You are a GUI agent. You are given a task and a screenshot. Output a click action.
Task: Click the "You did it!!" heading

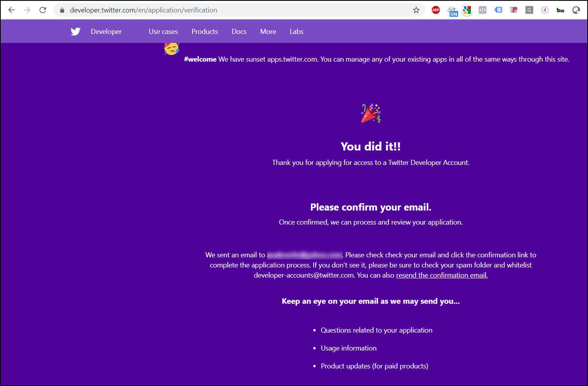[371, 146]
